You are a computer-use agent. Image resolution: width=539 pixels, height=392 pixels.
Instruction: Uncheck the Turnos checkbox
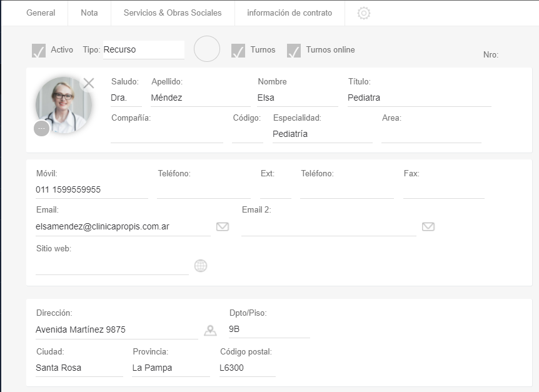[x=238, y=50]
